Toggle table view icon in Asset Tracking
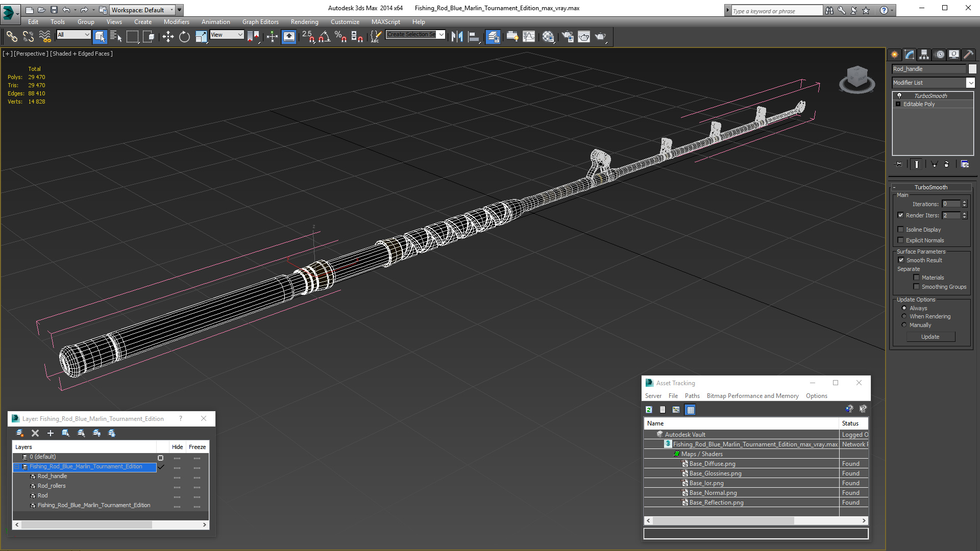This screenshot has width=980, height=551. 691,410
